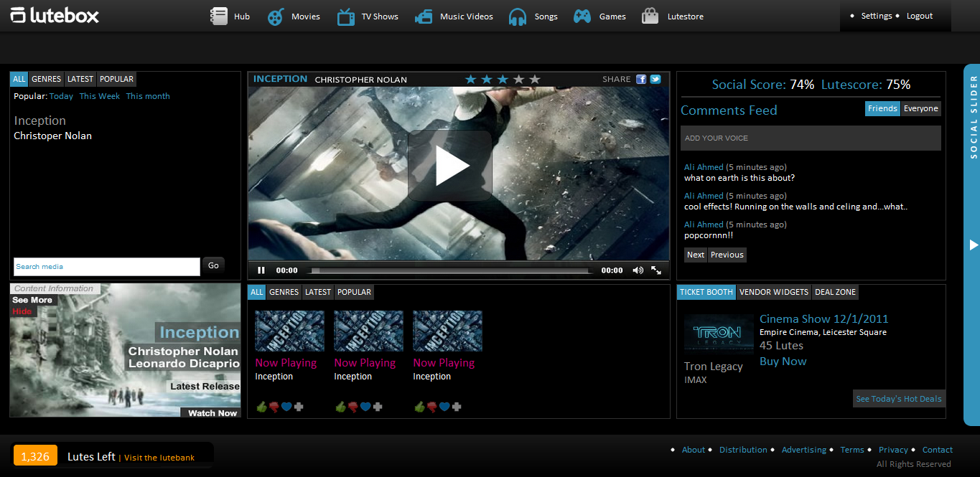The image size is (980, 477).
Task: See Today's Hot Deals
Action: click(899, 399)
